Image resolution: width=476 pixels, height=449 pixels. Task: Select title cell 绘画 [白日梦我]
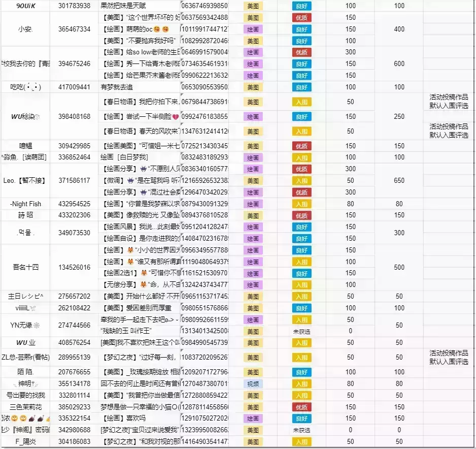tap(124, 157)
